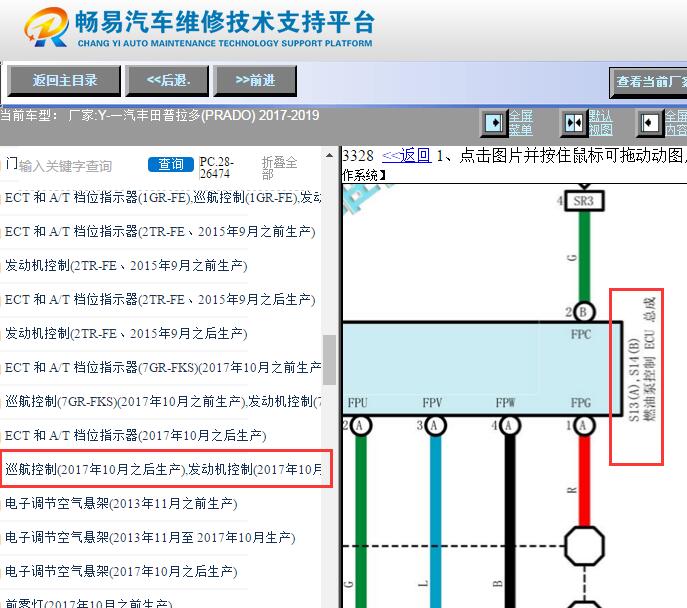
Task: Open ECT 和 A/T 档位指示器(2TR-FE、2015年9月之后生产)
Action: (160, 300)
